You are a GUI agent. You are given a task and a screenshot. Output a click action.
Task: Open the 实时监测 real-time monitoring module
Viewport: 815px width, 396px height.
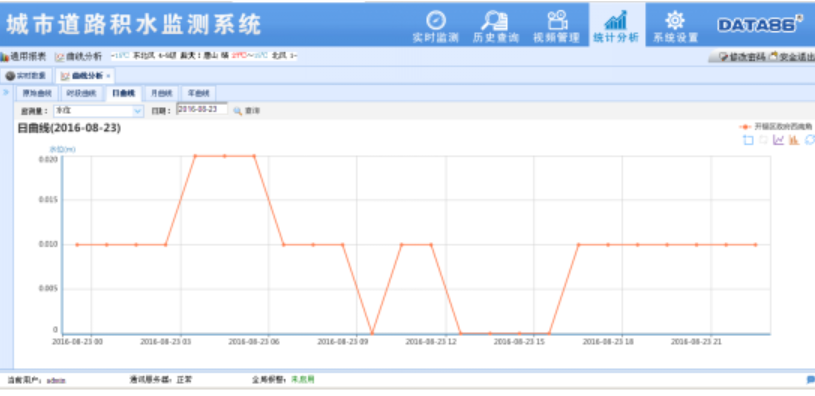(436, 27)
